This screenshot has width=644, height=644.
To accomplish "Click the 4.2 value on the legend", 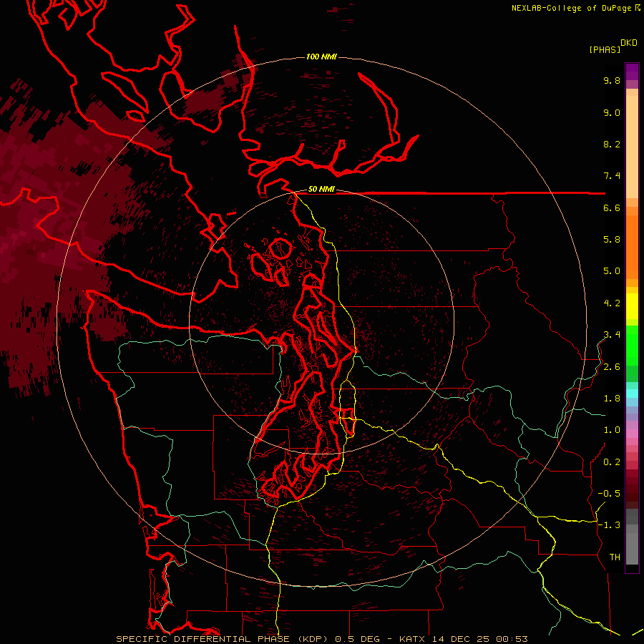I will (x=612, y=303).
